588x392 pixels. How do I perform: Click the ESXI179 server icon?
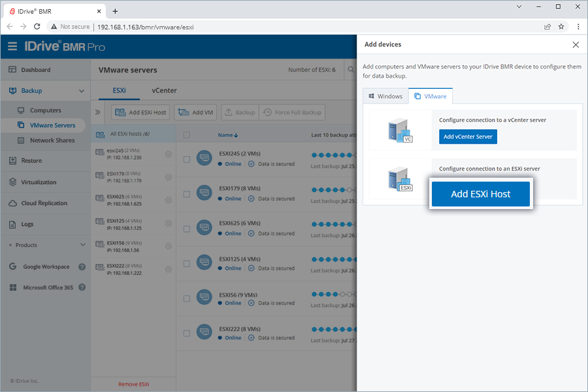click(x=204, y=193)
